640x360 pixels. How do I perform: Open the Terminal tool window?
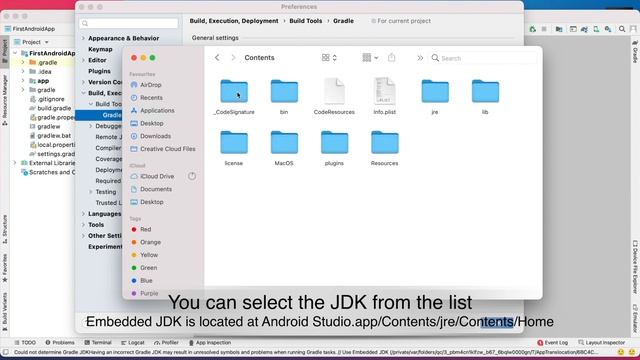[x=98, y=342]
